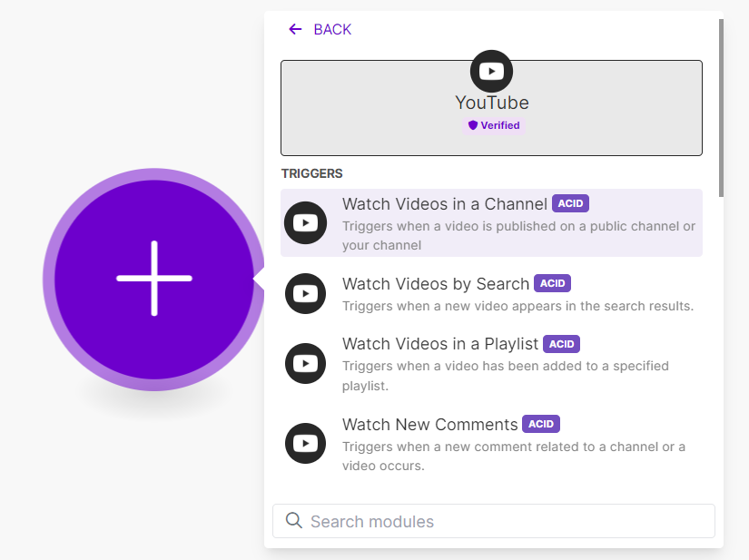Click the module list vertical scrollbar

click(721, 108)
